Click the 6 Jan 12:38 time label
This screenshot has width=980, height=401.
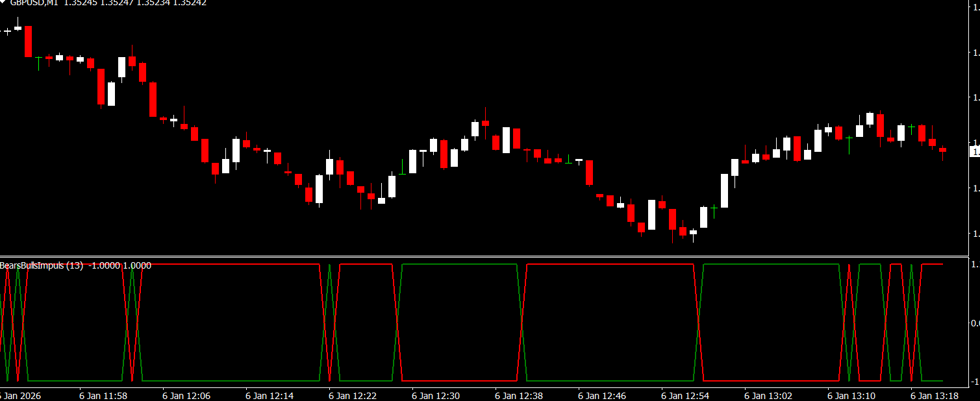(519, 395)
